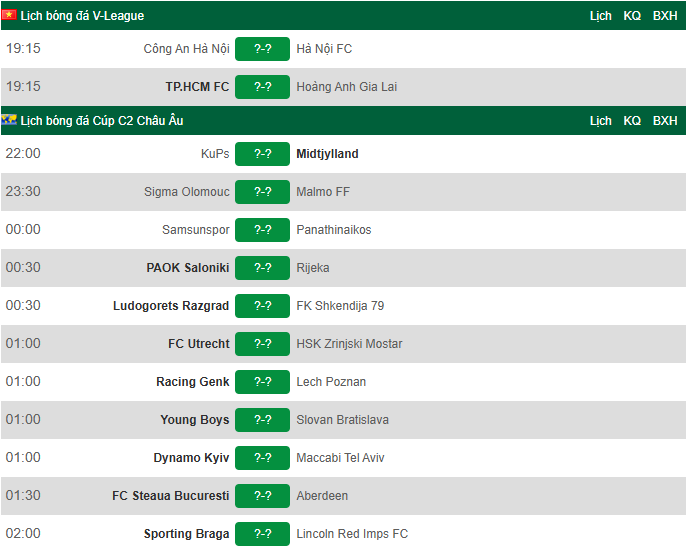Click score button for Công An Hà Nội match
The image size is (686, 552).
point(262,49)
